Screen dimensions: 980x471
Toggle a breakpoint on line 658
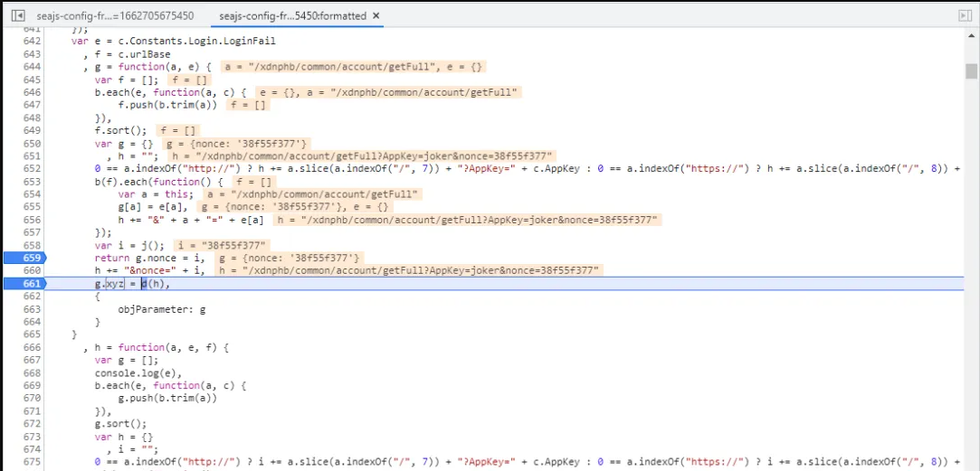click(32, 246)
